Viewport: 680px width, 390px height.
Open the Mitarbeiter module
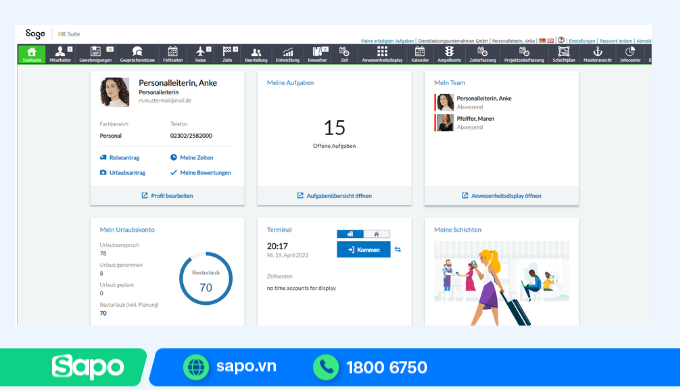coord(60,54)
